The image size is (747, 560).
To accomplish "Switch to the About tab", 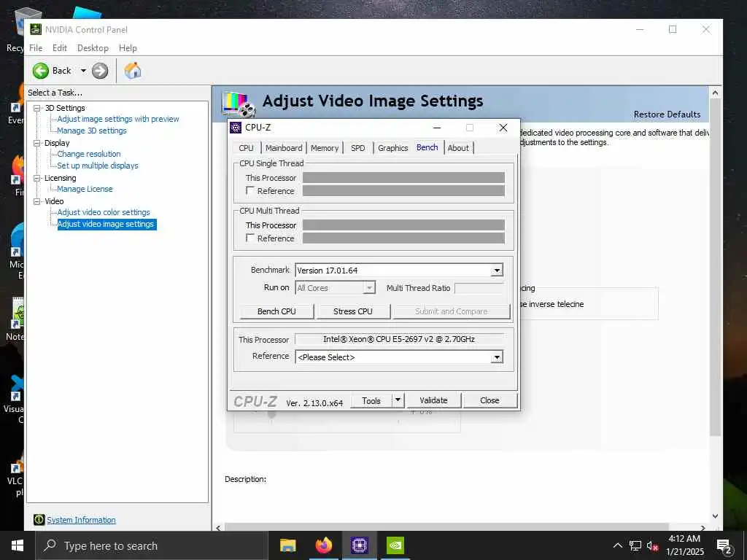I will (458, 148).
